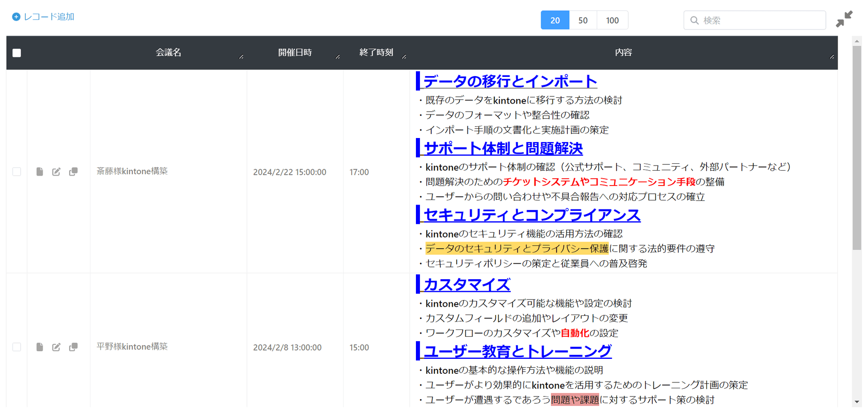Set page size to 100 records
The width and height of the screenshot is (868, 410).
point(612,20)
